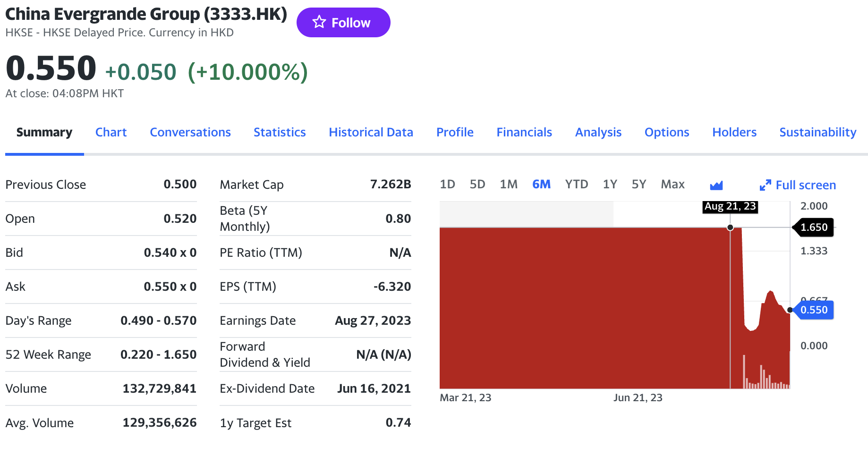Click the 0.550 current price chart label

pos(814,310)
